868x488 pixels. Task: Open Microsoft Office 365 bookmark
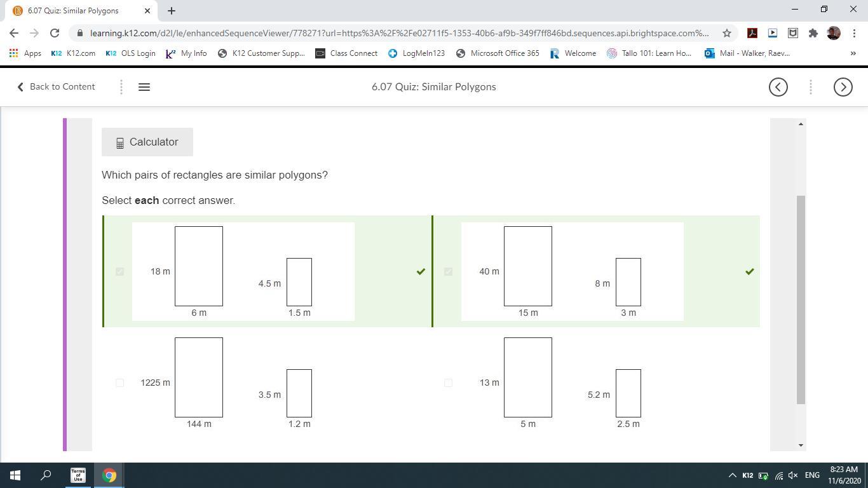coord(498,53)
